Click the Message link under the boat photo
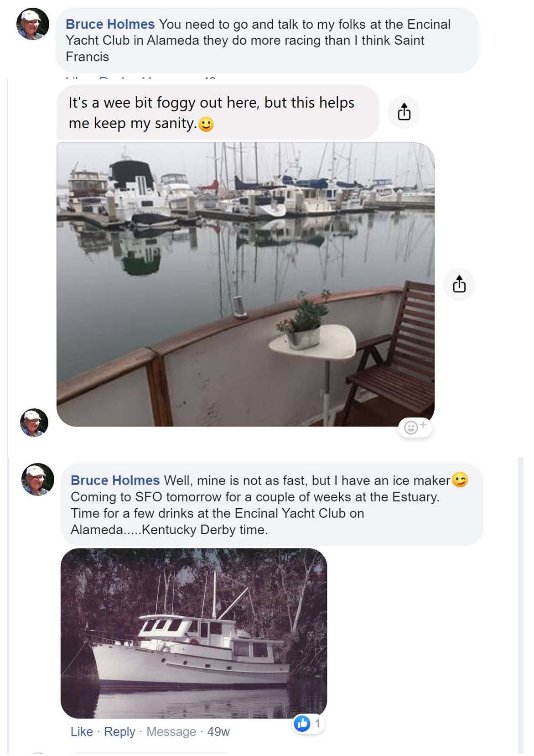The image size is (534, 756). (x=171, y=732)
